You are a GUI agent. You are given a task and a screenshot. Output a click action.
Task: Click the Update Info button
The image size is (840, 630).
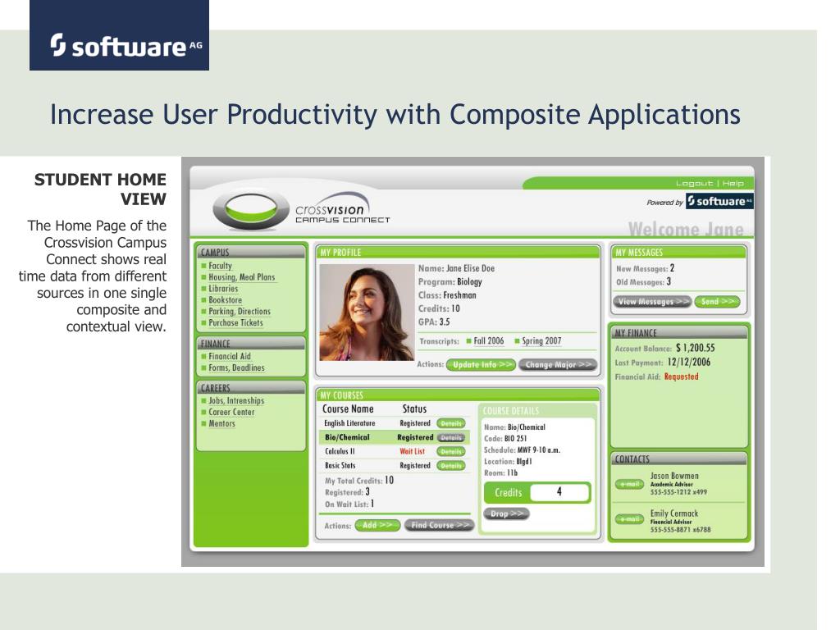pos(481,365)
